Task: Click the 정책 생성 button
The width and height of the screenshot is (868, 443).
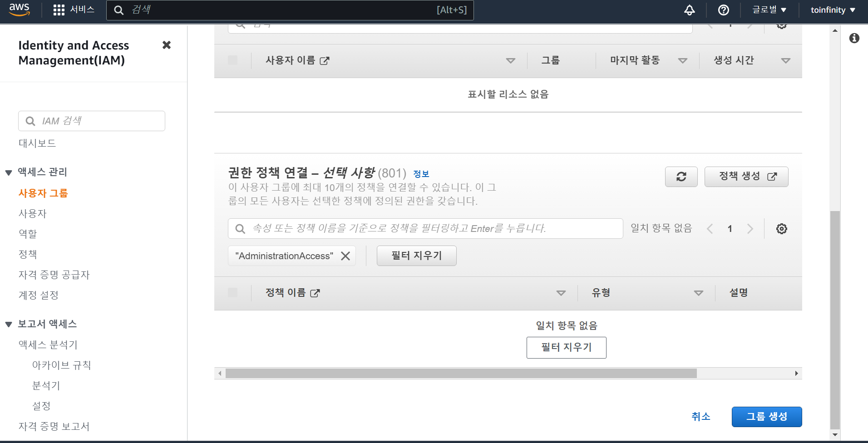Action: (x=746, y=177)
